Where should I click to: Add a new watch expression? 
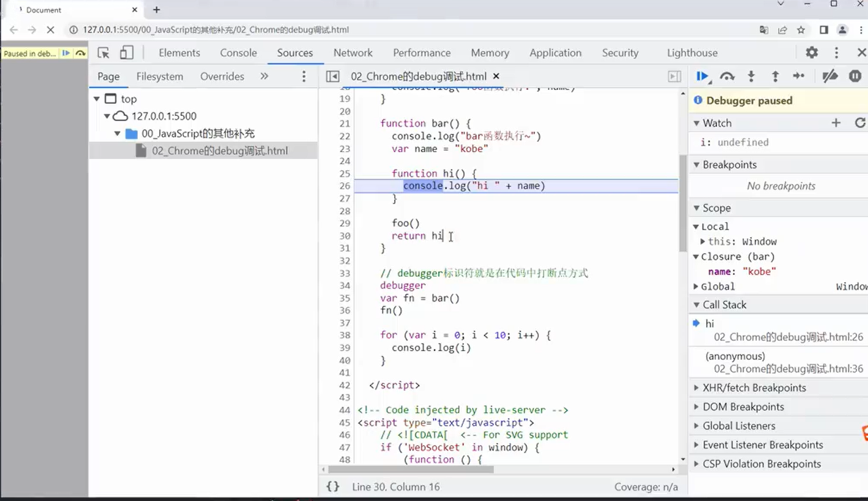click(836, 123)
